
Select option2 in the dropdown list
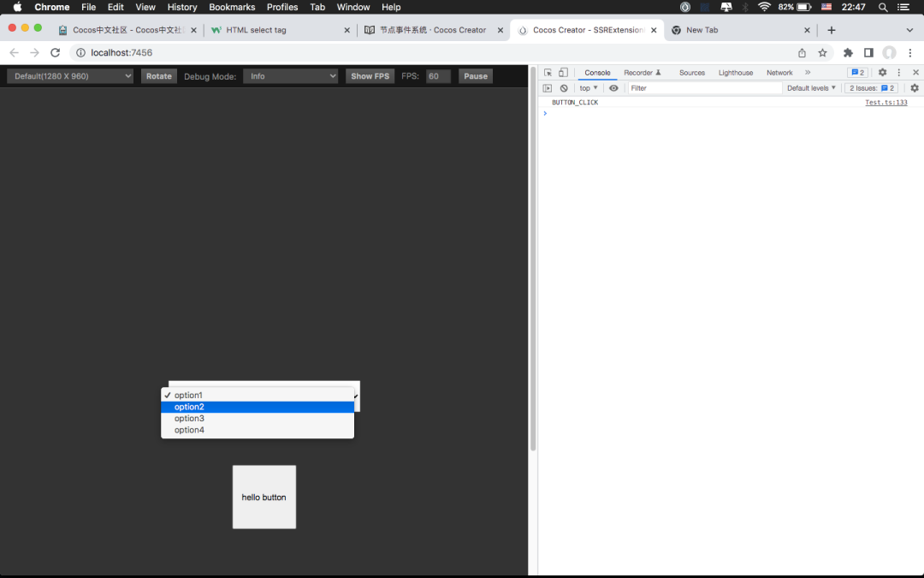point(258,407)
